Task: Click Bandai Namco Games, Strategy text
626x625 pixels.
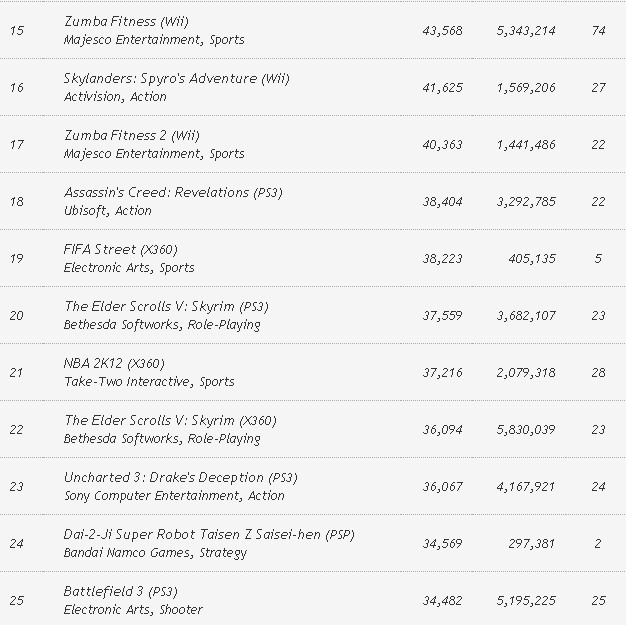Action: point(155,553)
